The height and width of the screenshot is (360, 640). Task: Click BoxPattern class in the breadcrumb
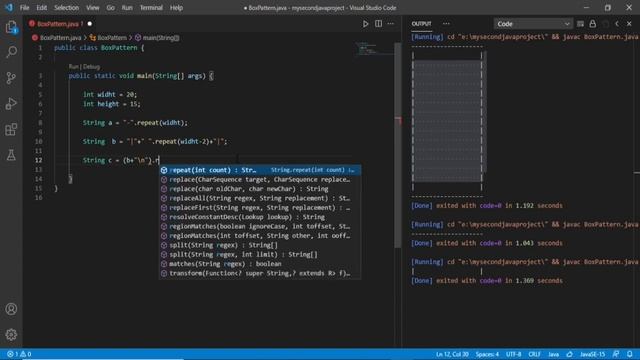coord(112,38)
